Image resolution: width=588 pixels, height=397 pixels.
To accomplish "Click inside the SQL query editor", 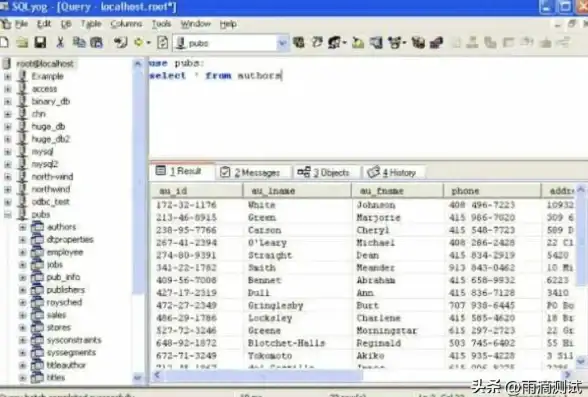I will click(x=368, y=109).
